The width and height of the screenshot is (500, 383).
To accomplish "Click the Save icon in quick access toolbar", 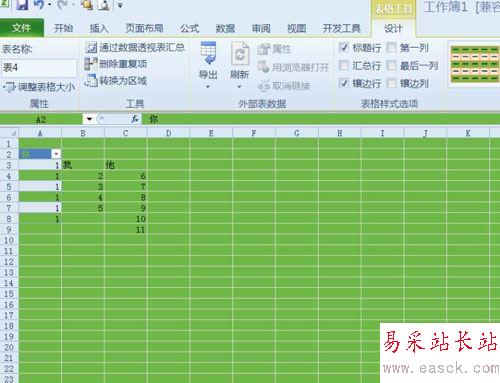I will point(22,5).
